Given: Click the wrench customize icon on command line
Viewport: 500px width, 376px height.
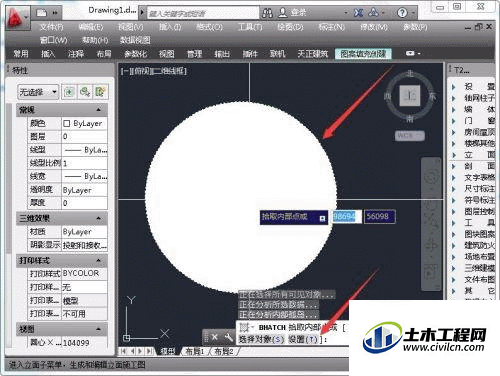Looking at the screenshot, I should tap(228, 337).
